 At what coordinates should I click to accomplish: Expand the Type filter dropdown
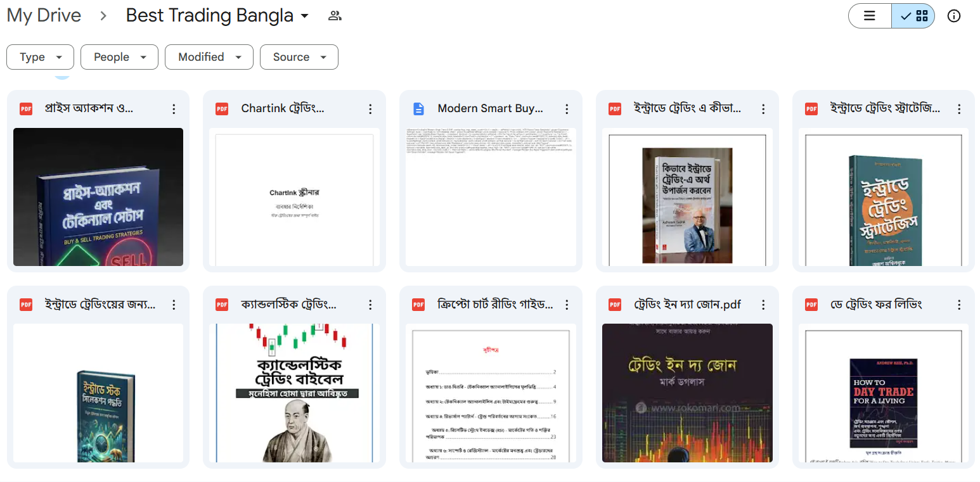click(x=40, y=57)
